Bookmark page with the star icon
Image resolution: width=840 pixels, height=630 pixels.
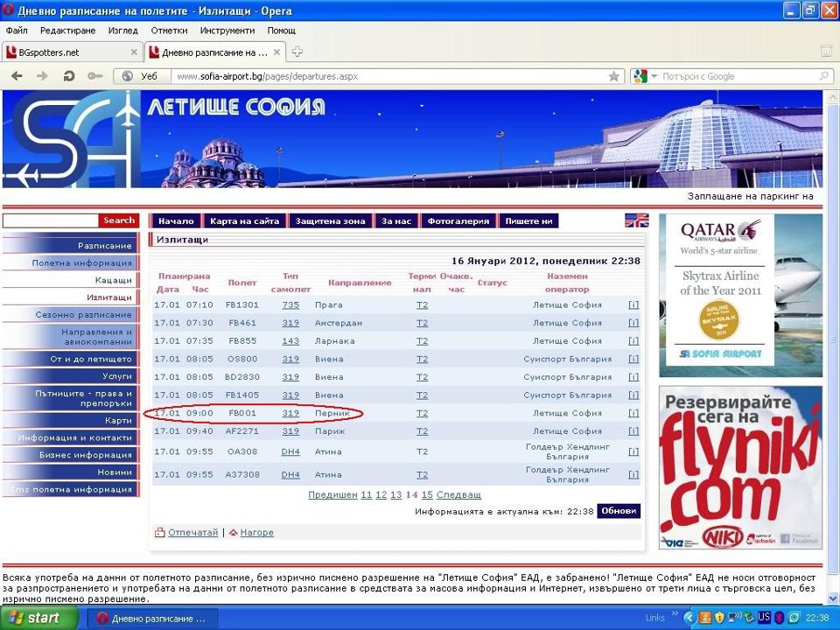(x=614, y=76)
